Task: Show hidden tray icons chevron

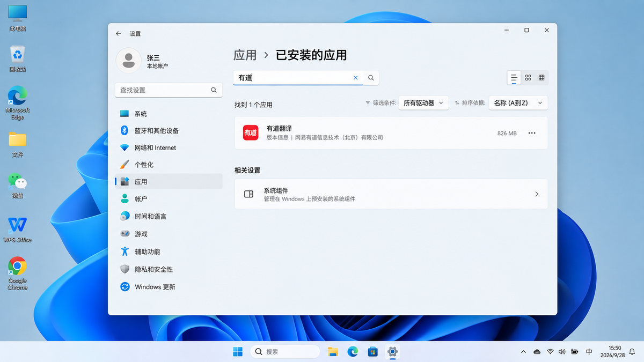Action: click(x=523, y=352)
